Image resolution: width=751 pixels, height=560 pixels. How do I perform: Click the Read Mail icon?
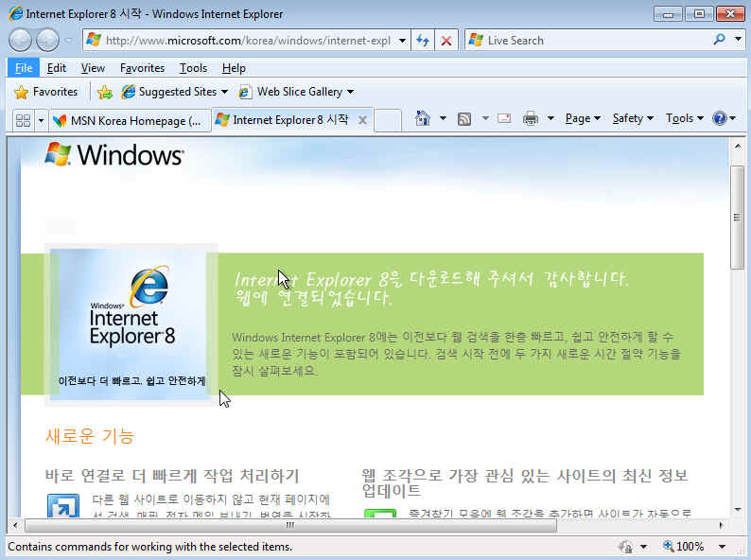click(x=504, y=118)
